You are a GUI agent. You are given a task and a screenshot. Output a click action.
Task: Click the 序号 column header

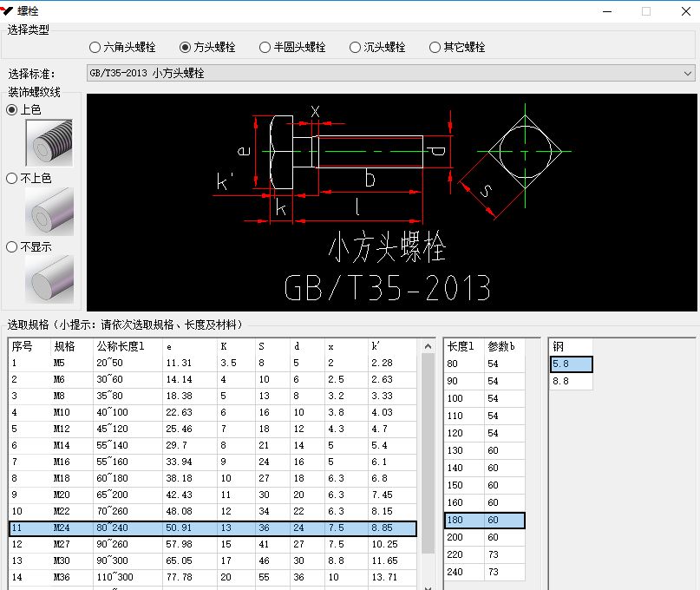(29, 346)
